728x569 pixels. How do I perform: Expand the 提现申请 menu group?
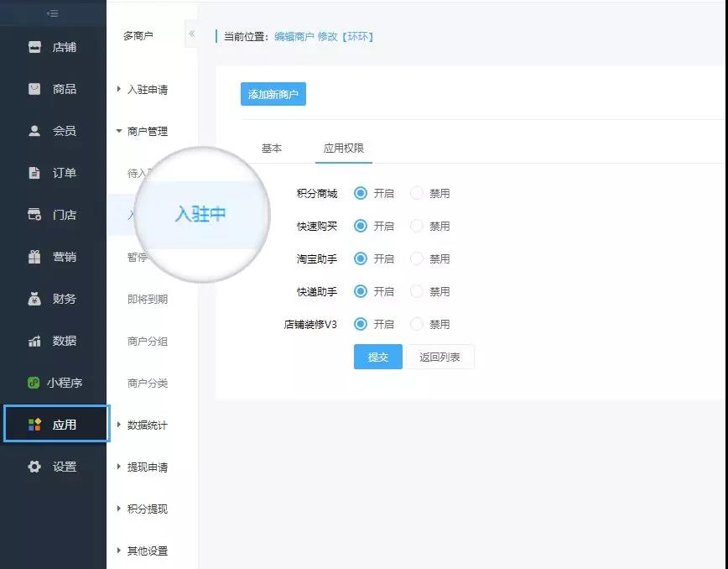point(142,467)
